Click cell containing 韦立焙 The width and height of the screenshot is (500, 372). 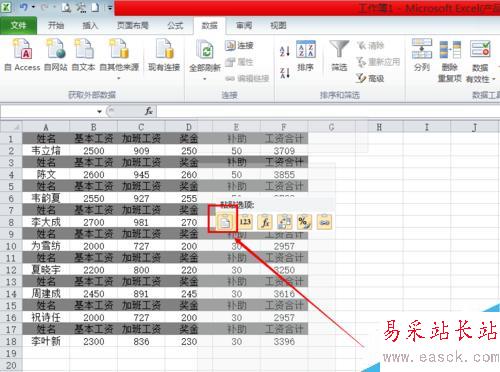(46, 150)
